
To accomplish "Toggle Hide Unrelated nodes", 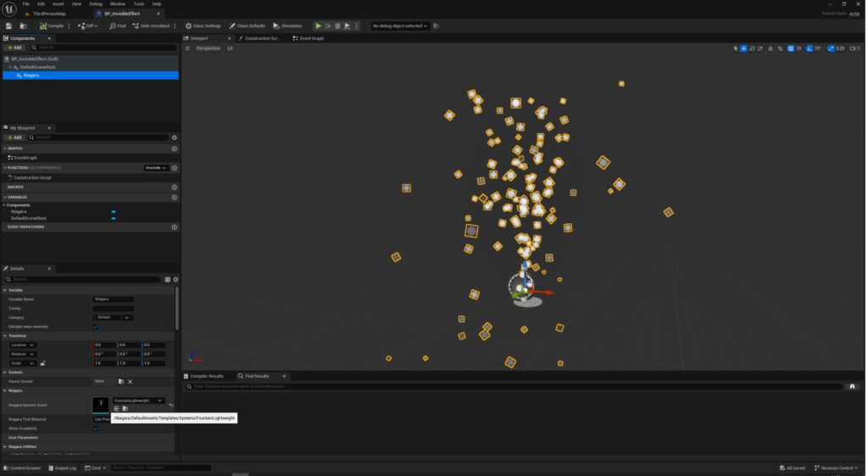I will click(x=151, y=26).
